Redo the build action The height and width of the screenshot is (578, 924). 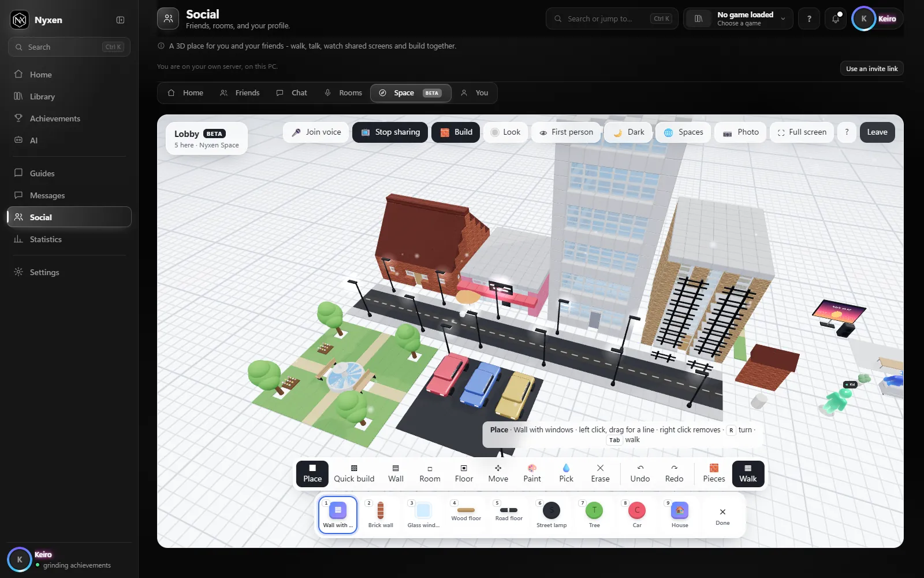(674, 474)
